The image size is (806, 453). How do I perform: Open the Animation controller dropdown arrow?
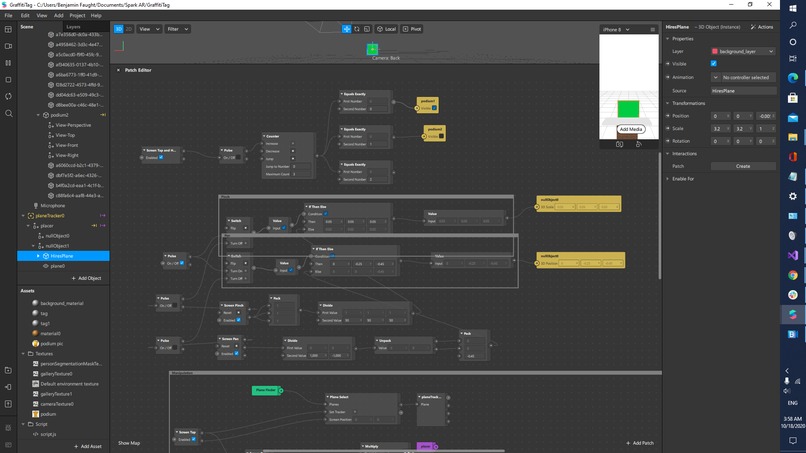pos(715,77)
